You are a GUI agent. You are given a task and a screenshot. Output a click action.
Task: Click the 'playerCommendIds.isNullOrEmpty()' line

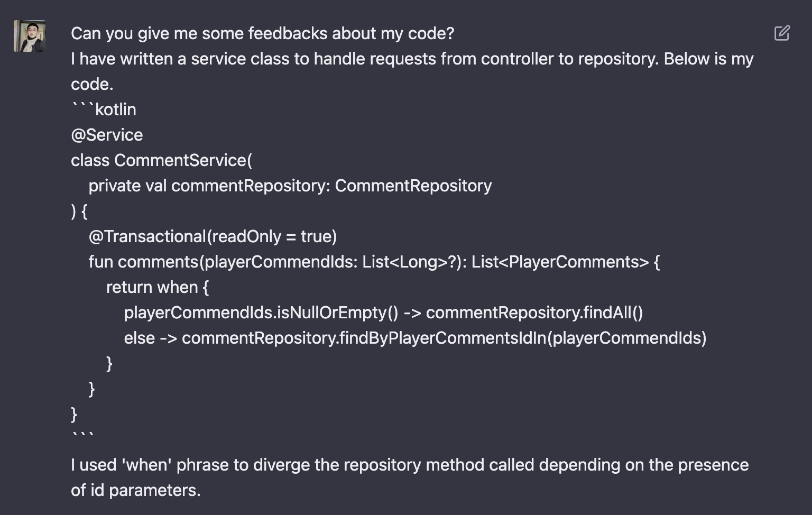coord(383,312)
